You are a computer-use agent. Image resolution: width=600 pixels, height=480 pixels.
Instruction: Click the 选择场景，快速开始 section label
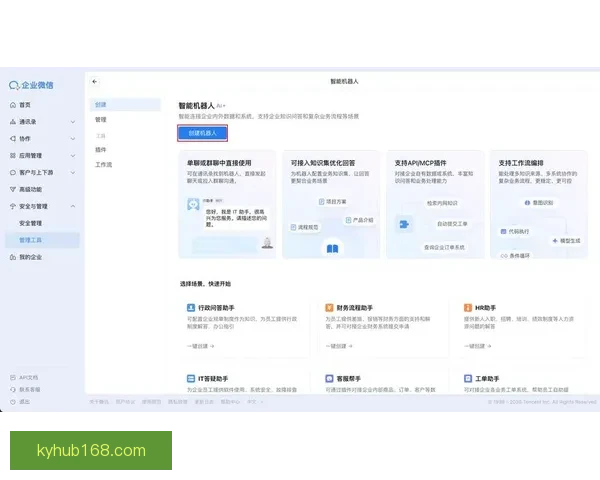click(205, 284)
